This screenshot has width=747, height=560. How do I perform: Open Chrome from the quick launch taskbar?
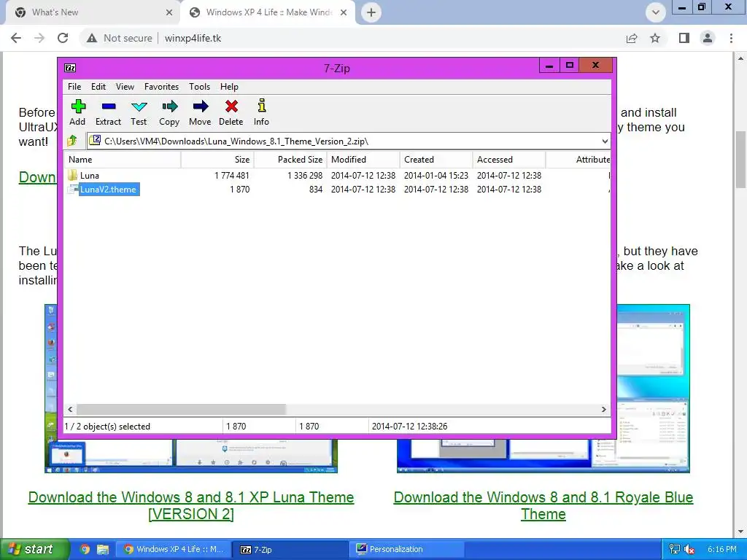tap(85, 549)
